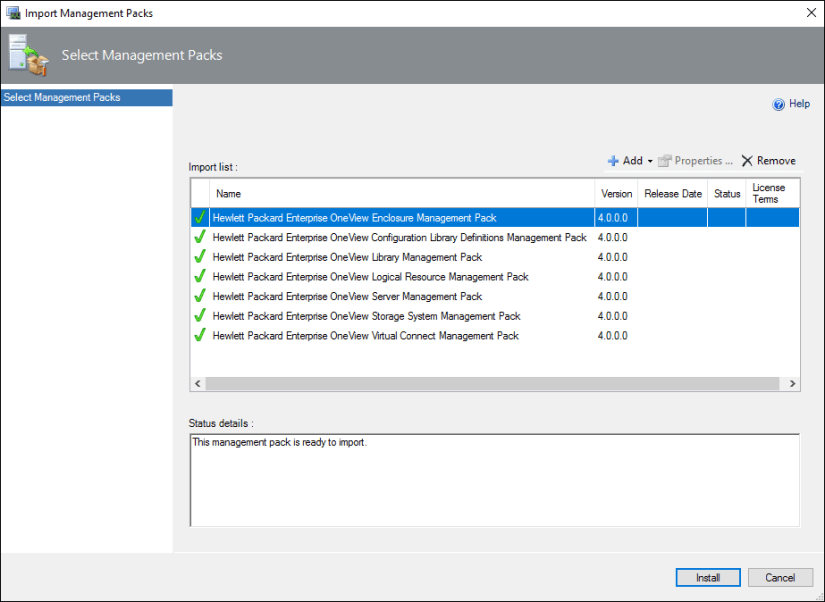
Task: Click the horizontal scrollbar thumb in import list
Action: tap(492, 384)
